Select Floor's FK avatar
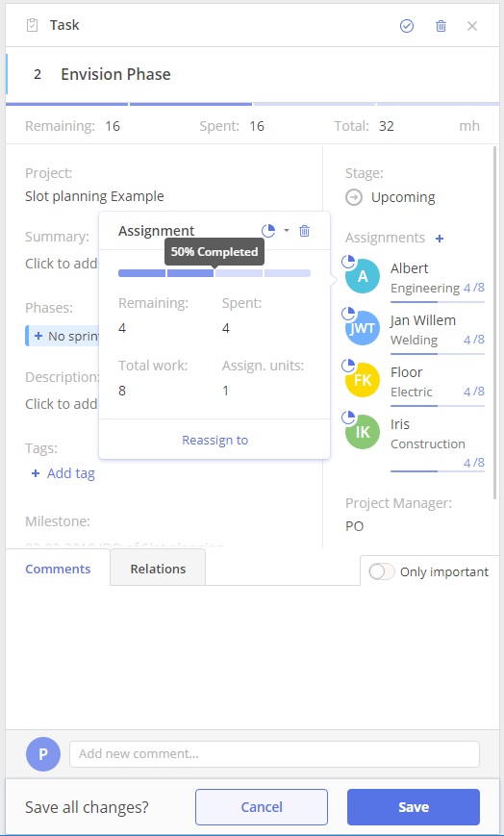This screenshot has height=836, width=504. pos(363,380)
